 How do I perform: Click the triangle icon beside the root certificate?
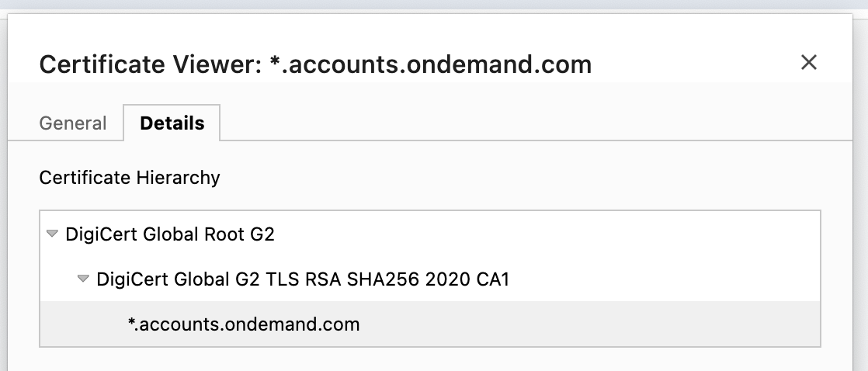pos(52,234)
